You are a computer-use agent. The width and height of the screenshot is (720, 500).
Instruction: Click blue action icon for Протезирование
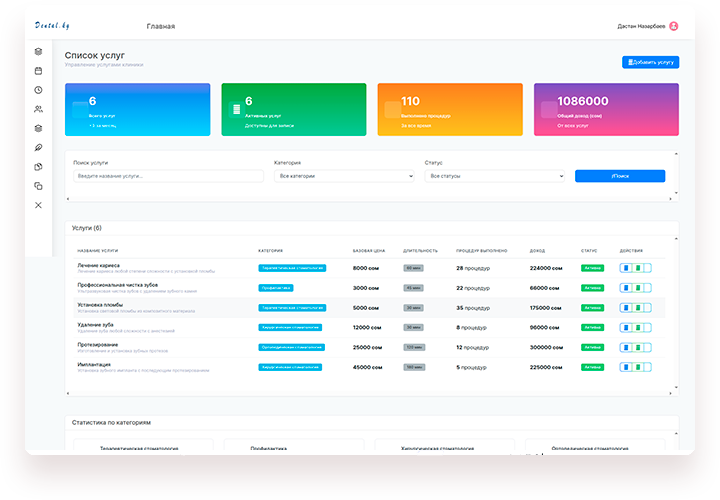click(x=626, y=347)
